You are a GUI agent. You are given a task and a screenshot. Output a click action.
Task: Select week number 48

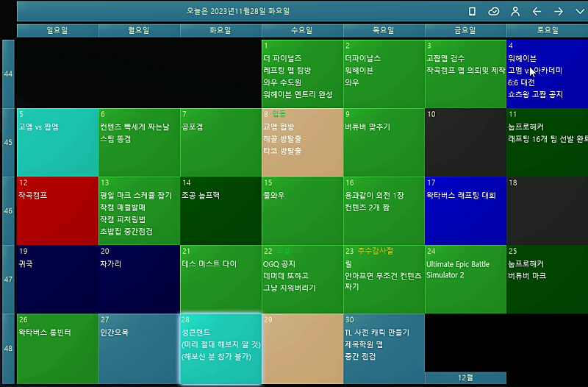point(8,349)
